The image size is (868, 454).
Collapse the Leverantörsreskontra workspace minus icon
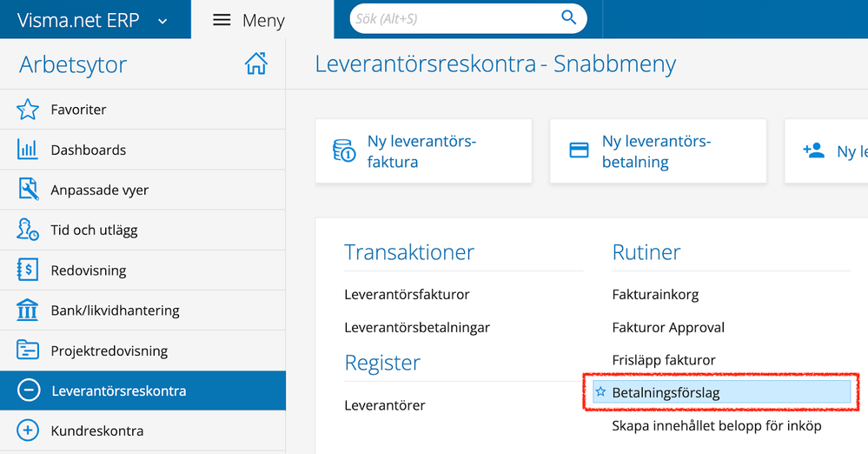coord(28,391)
